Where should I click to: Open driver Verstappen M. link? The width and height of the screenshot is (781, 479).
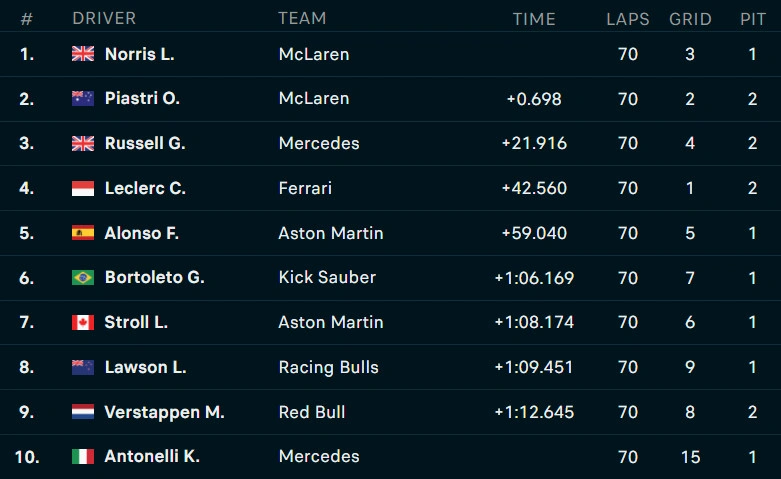pos(164,412)
